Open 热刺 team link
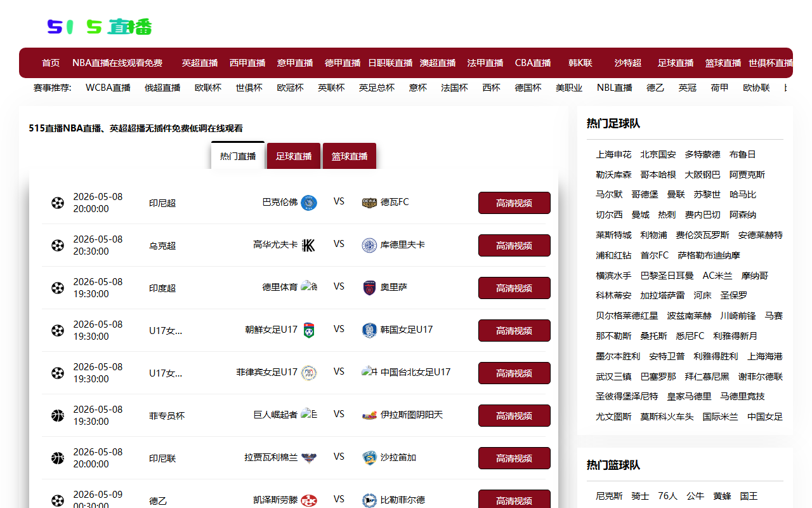The height and width of the screenshot is (508, 812). [667, 215]
